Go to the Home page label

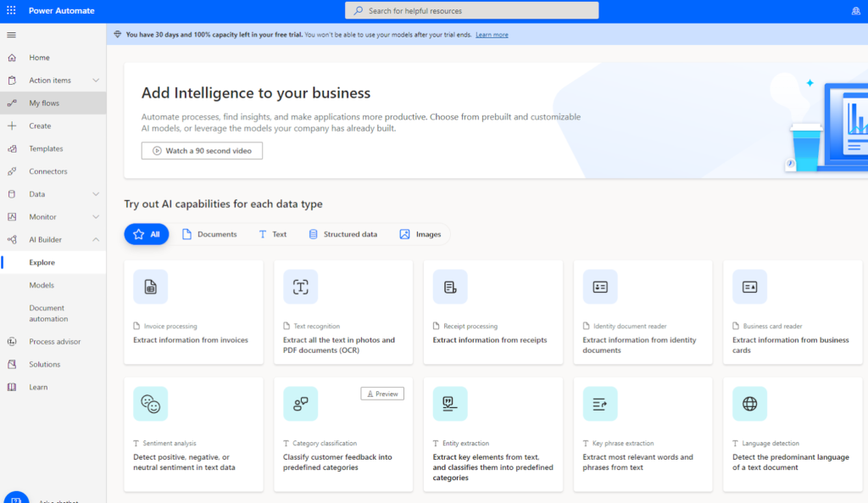[39, 58]
